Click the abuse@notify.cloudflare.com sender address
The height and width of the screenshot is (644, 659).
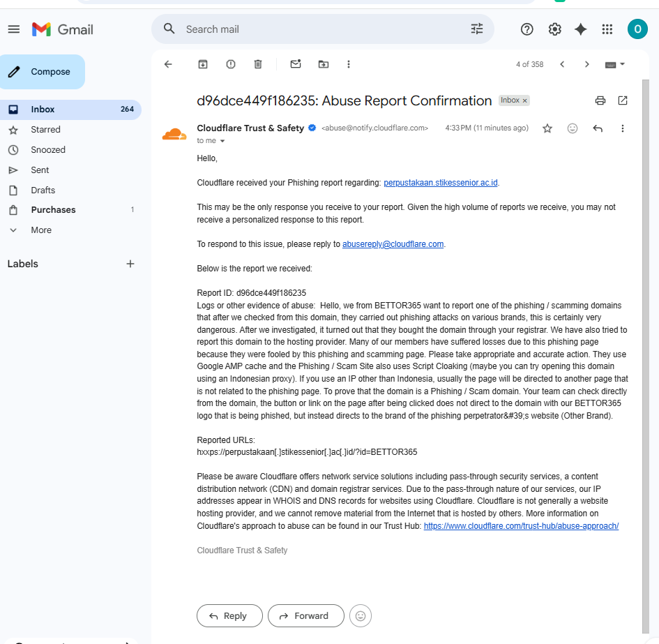tap(374, 128)
